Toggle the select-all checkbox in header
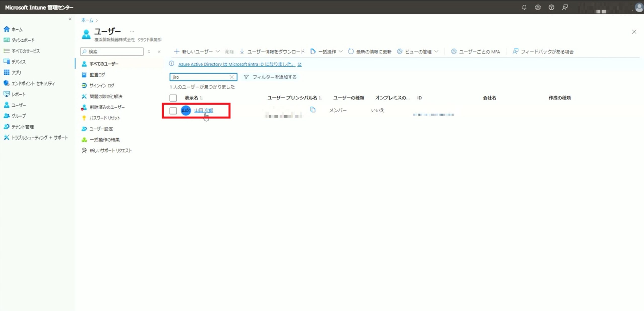The height and width of the screenshot is (311, 644). (x=173, y=98)
